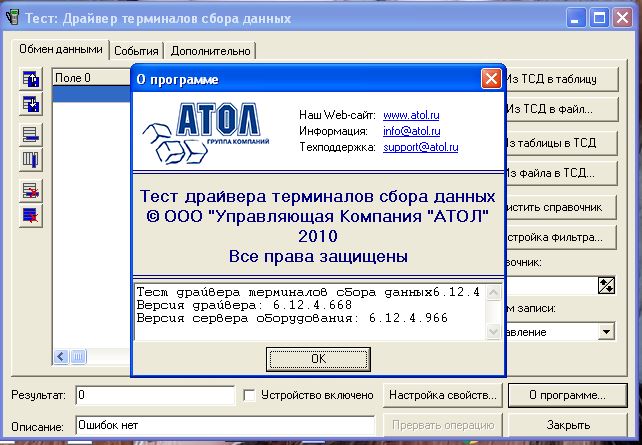Click the 'Настройка свойств...' button
The image size is (642, 445).
coord(442,395)
